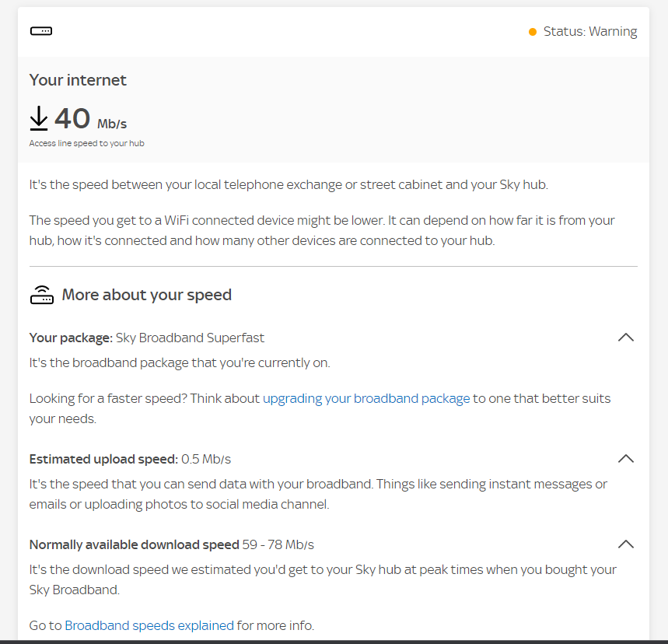Select the More about your speed heading
Viewport: 668px width, 644px height.
coord(146,295)
